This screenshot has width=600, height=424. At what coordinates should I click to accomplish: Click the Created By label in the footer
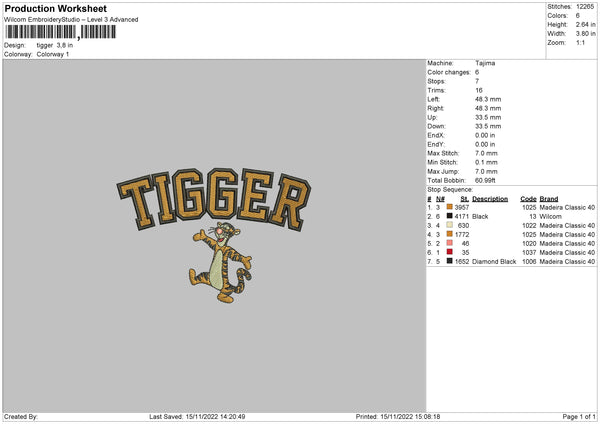tap(21, 417)
